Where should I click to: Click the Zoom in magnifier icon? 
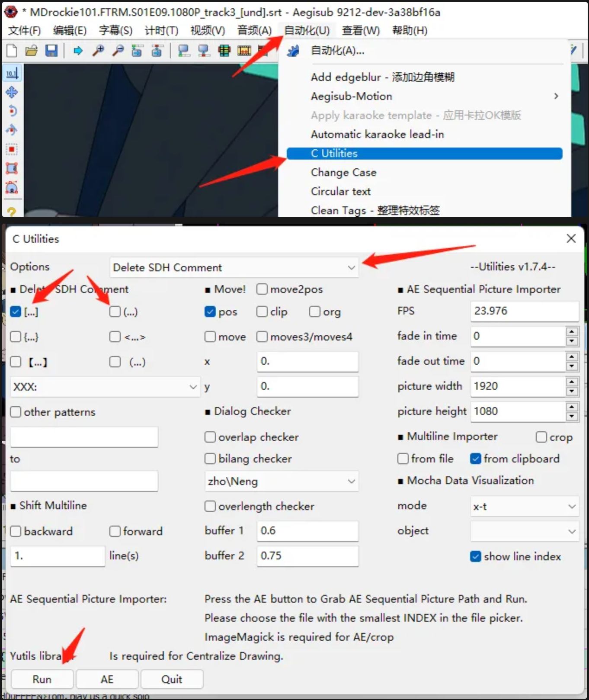[x=98, y=51]
